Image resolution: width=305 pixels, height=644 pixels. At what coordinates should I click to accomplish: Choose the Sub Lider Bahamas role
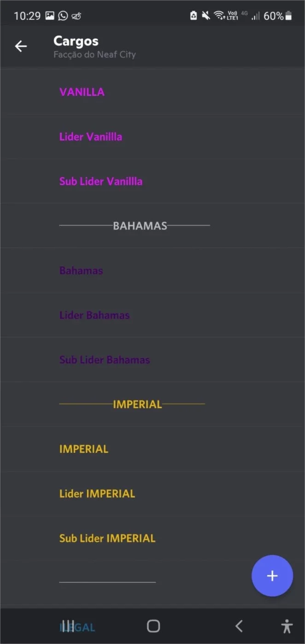[x=152, y=360]
